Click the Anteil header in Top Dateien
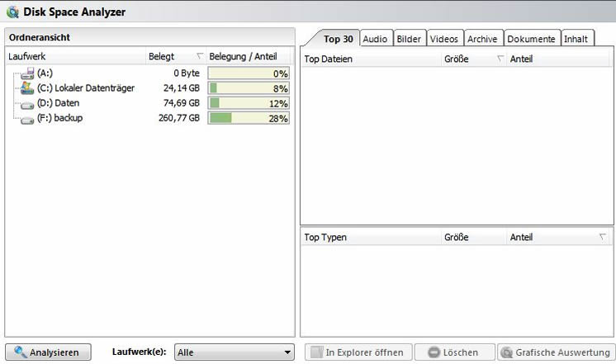The height and width of the screenshot is (364, 616). point(558,59)
